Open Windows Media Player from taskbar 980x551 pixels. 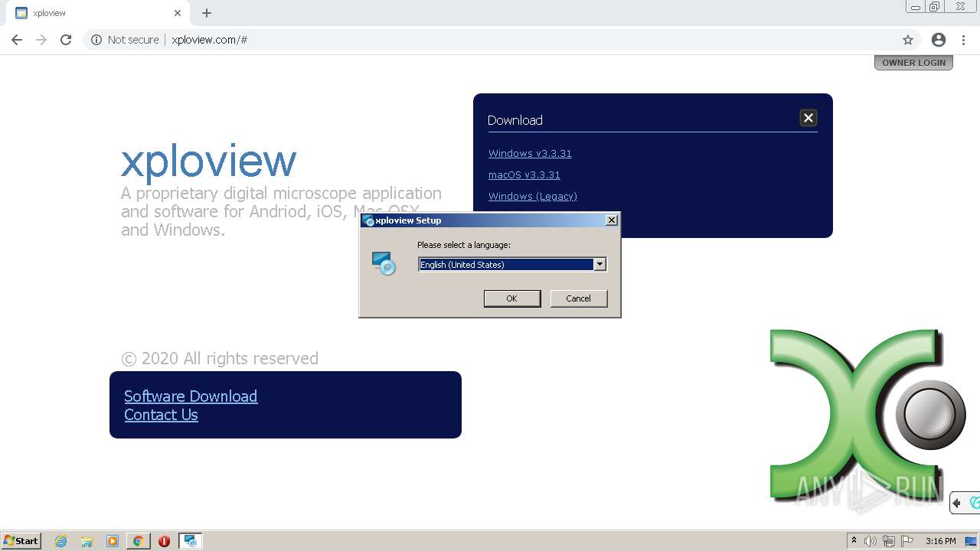coord(113,541)
